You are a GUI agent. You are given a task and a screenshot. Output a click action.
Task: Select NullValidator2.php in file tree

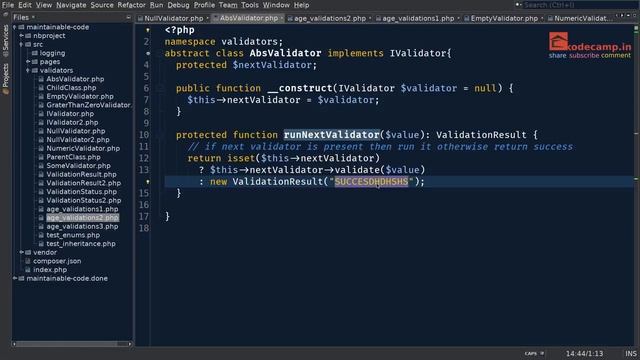pos(78,140)
